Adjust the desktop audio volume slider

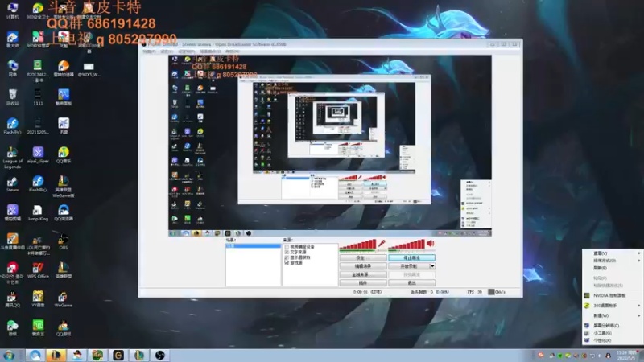coord(407,245)
